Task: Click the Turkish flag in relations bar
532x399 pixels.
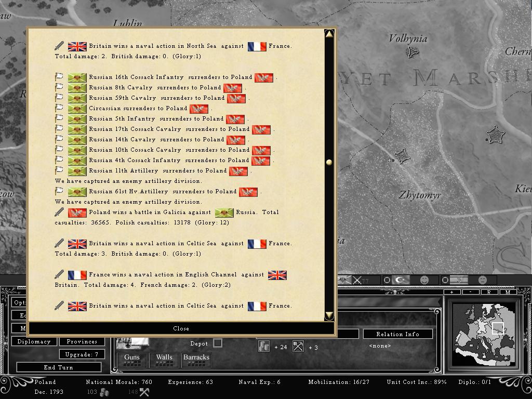Action: (x=401, y=280)
